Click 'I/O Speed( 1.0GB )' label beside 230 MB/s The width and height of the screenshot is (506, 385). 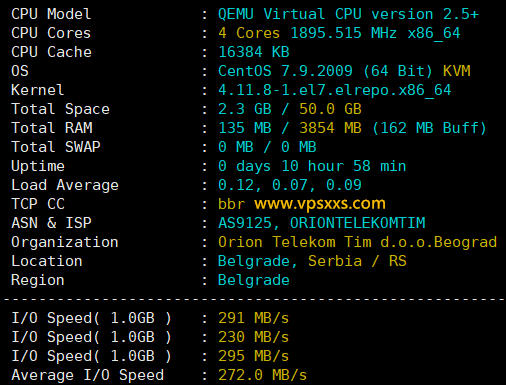click(x=91, y=337)
